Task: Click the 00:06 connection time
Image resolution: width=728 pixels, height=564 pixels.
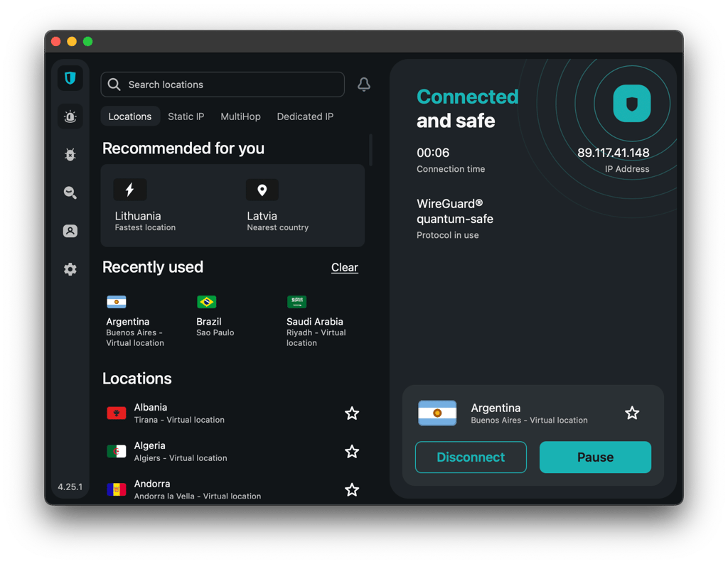Action: 433,153
